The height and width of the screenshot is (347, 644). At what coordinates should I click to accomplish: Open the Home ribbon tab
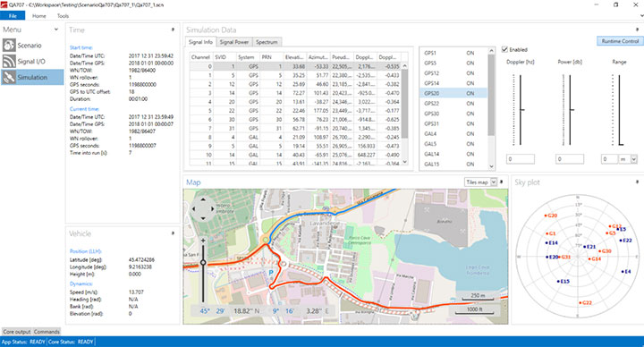[39, 16]
